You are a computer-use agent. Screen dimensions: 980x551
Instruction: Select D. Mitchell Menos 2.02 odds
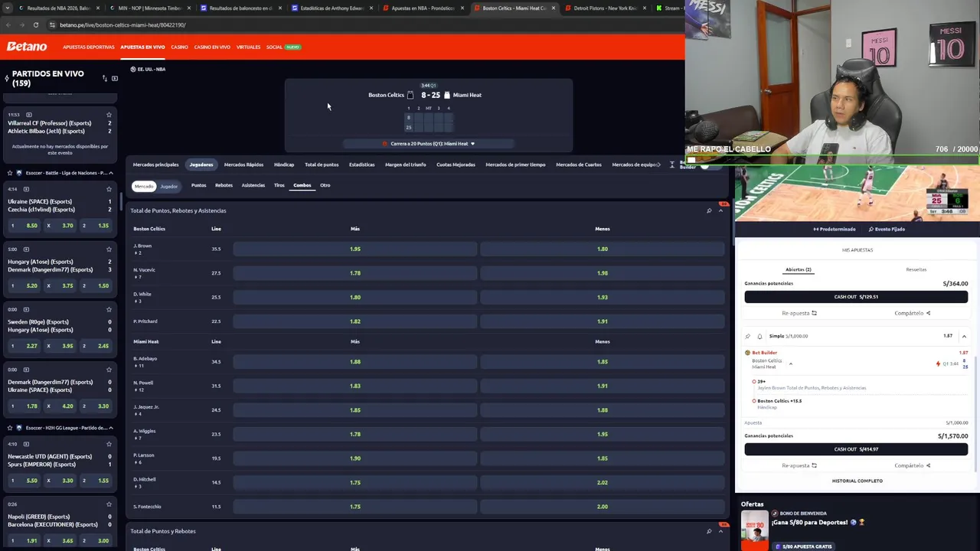click(x=603, y=482)
